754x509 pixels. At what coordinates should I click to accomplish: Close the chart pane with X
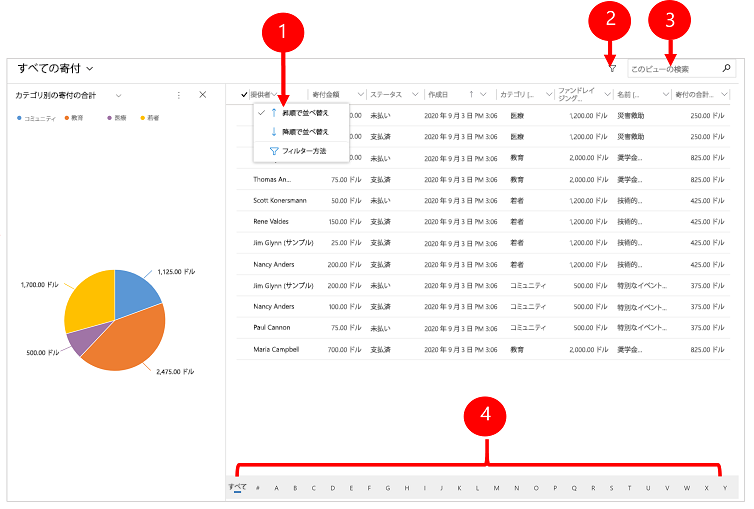click(203, 95)
